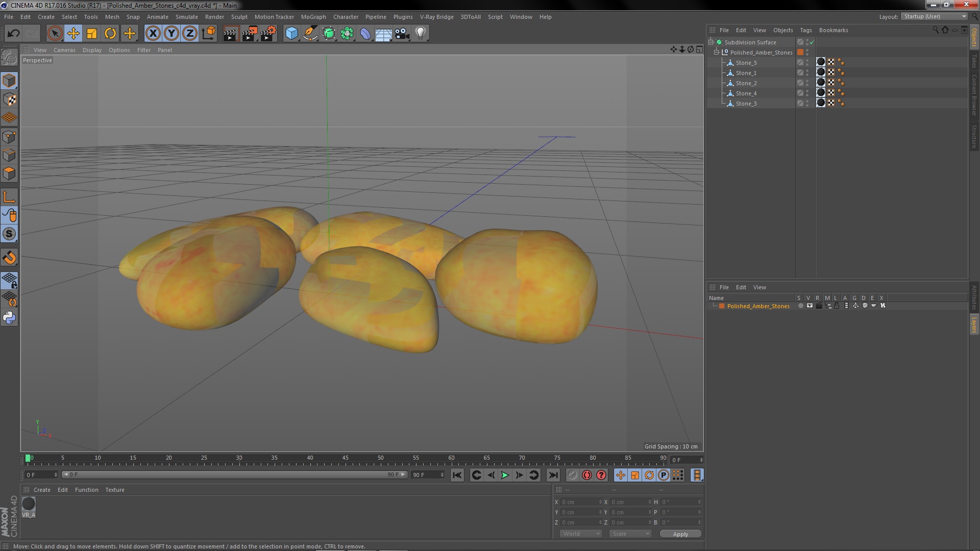The height and width of the screenshot is (551, 980).
Task: Add a Cube primitive object
Action: (291, 34)
